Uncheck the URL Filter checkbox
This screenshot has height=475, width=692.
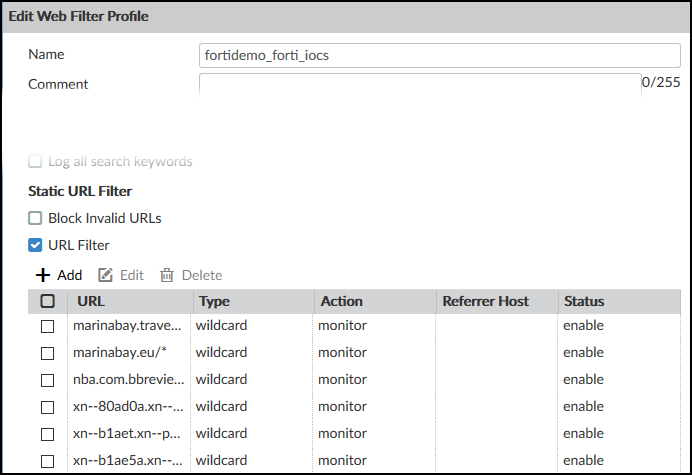pyautogui.click(x=35, y=245)
